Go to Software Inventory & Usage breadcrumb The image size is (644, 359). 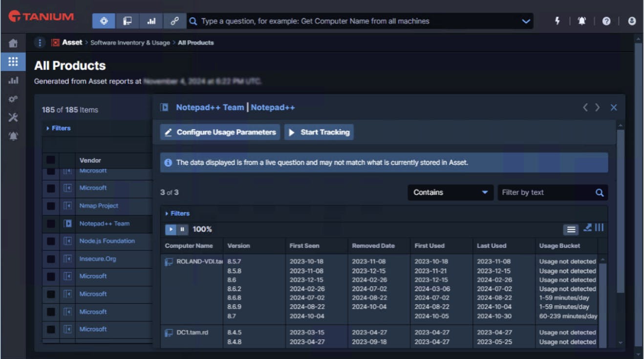(x=130, y=43)
